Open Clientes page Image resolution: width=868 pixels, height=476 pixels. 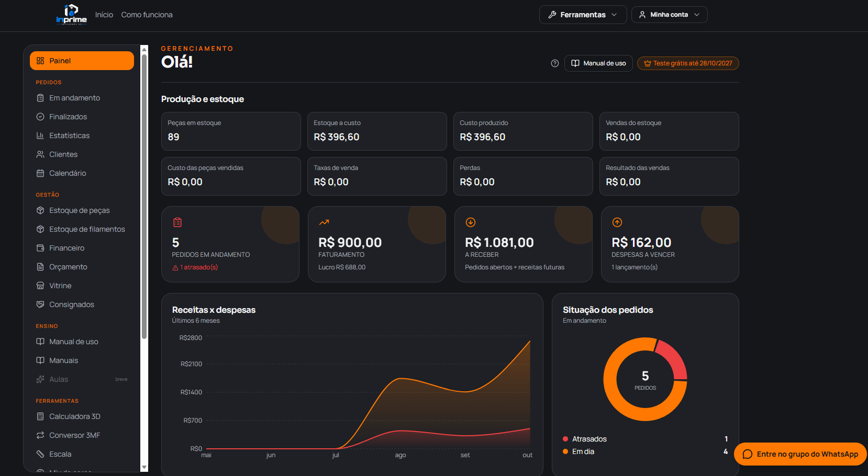tap(82, 154)
